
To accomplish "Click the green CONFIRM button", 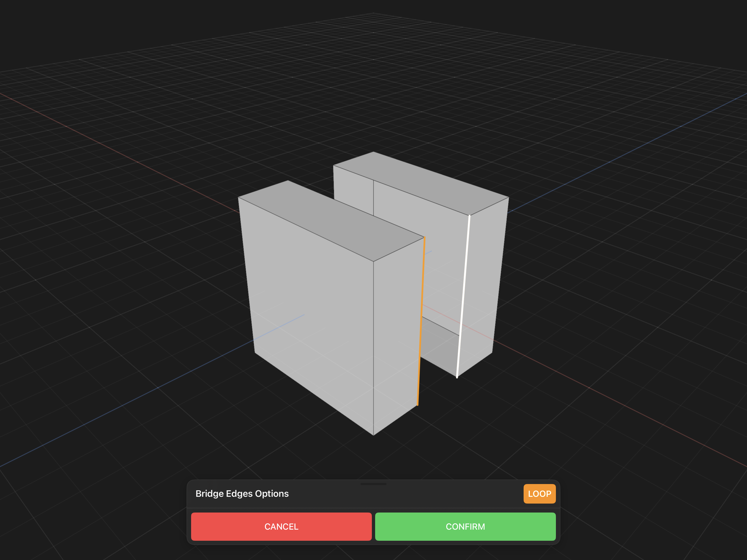I will tap(465, 527).
